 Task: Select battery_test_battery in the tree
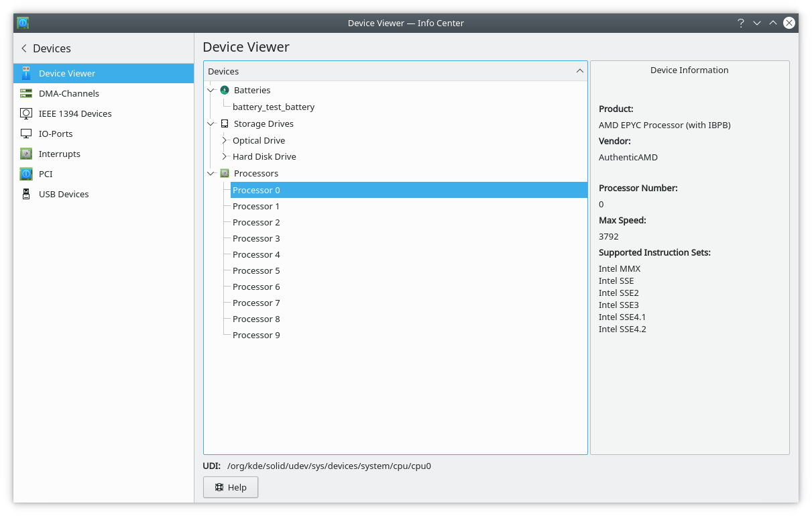click(274, 107)
